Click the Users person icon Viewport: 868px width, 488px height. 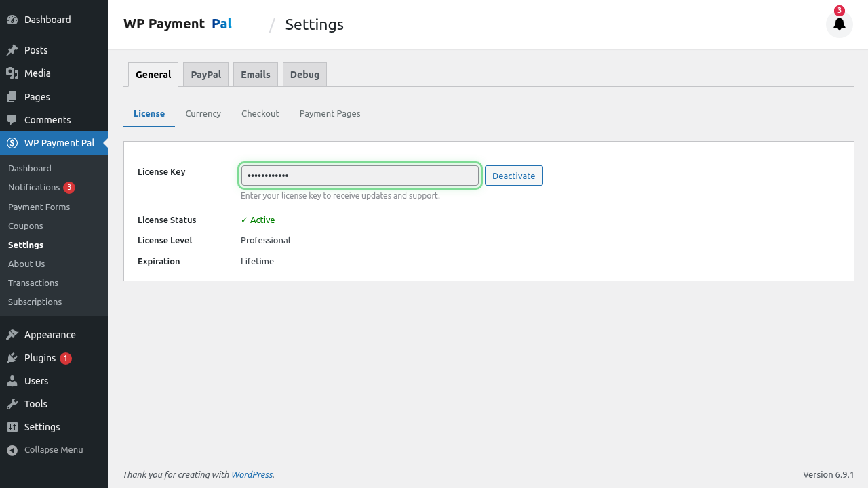pos(12,381)
